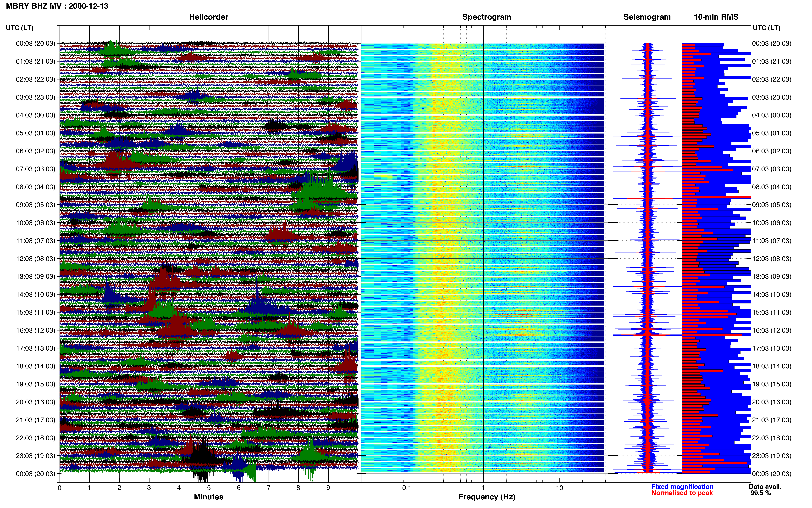The height and width of the screenshot is (508, 812).
Task: Click the '5' tick on the Minutes axis
Action: [209, 488]
